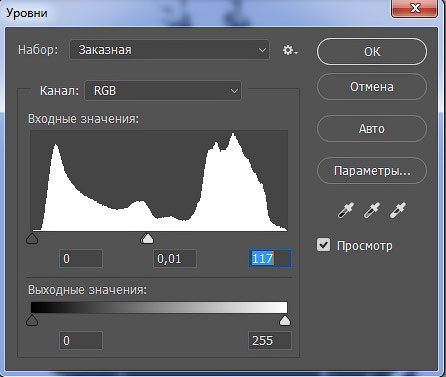Click the output gradient bar
The image size is (446, 377).
coord(159,307)
